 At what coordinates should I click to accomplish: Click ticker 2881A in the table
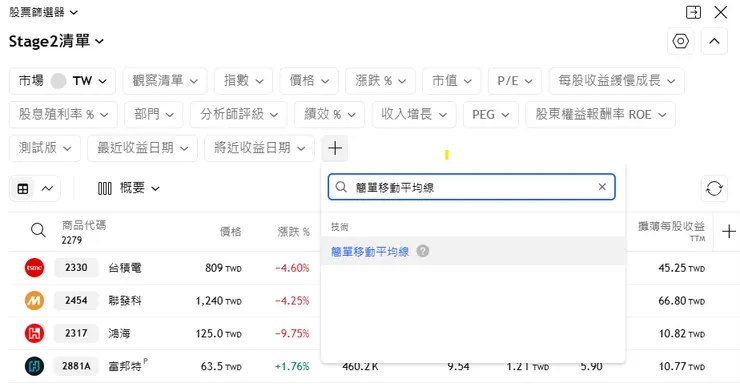(x=76, y=366)
